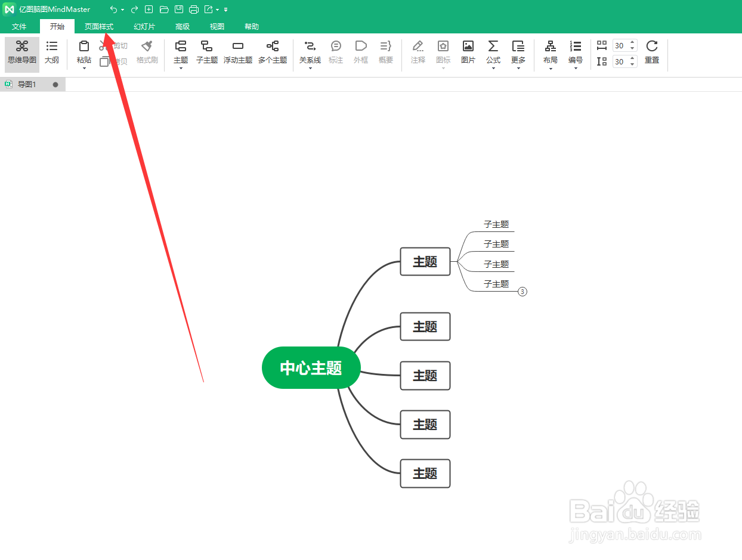Expand the 主题 dropdown arrow
The height and width of the screenshot is (560, 742).
pyautogui.click(x=181, y=68)
